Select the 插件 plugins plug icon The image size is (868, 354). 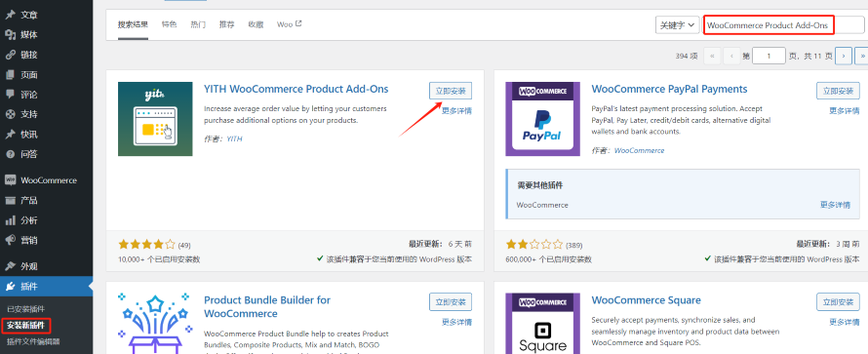pos(10,286)
